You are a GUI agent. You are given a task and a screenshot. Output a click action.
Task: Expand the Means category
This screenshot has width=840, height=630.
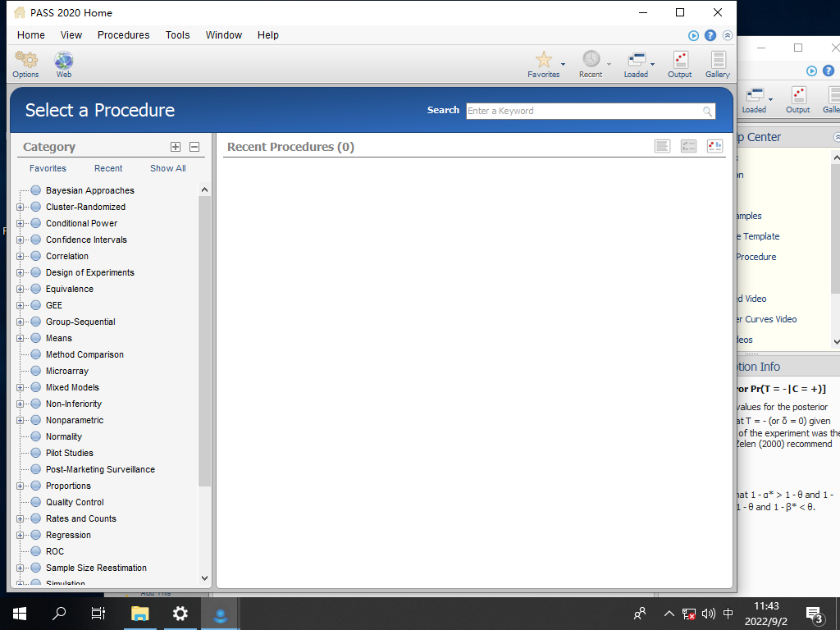tap(20, 339)
